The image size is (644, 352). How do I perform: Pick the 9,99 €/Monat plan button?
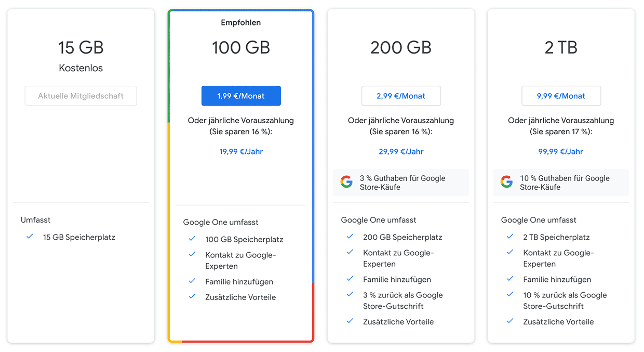561,96
